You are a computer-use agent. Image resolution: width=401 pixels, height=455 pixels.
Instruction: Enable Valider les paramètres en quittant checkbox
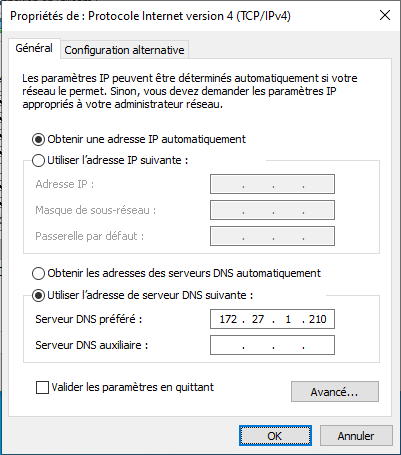pos(42,388)
